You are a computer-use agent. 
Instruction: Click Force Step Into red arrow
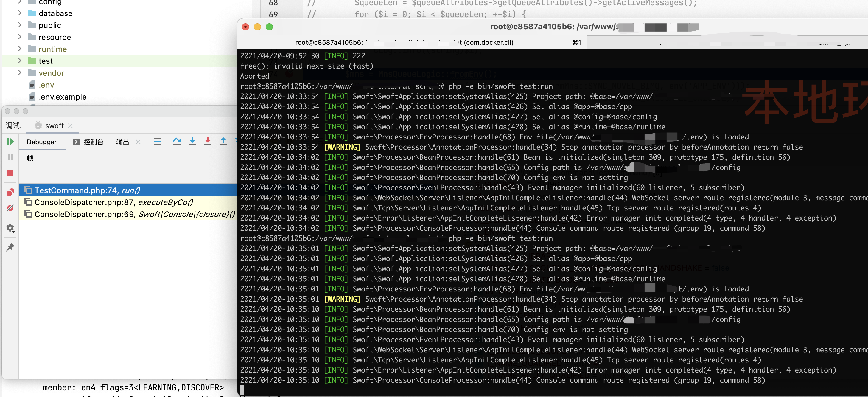coord(208,141)
